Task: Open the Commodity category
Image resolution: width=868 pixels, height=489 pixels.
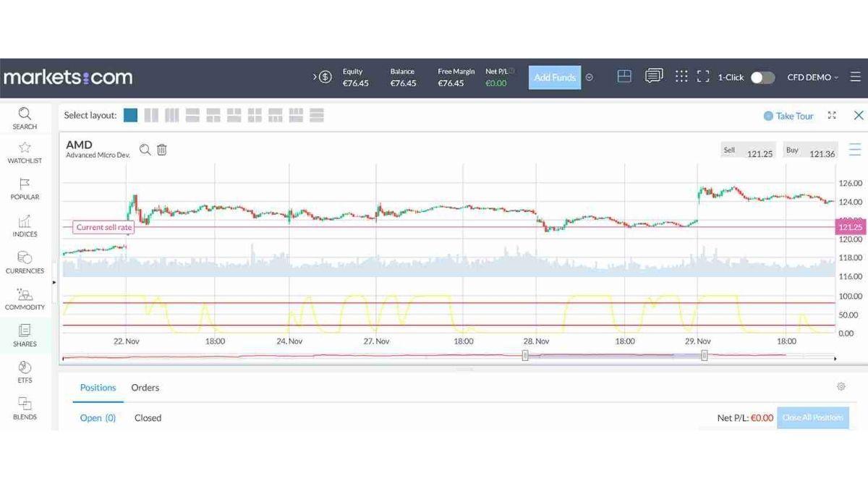Action: [25, 299]
